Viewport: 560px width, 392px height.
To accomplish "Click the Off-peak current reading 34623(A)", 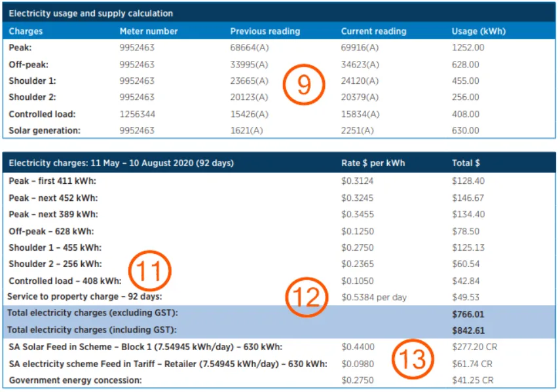I will pos(360,65).
